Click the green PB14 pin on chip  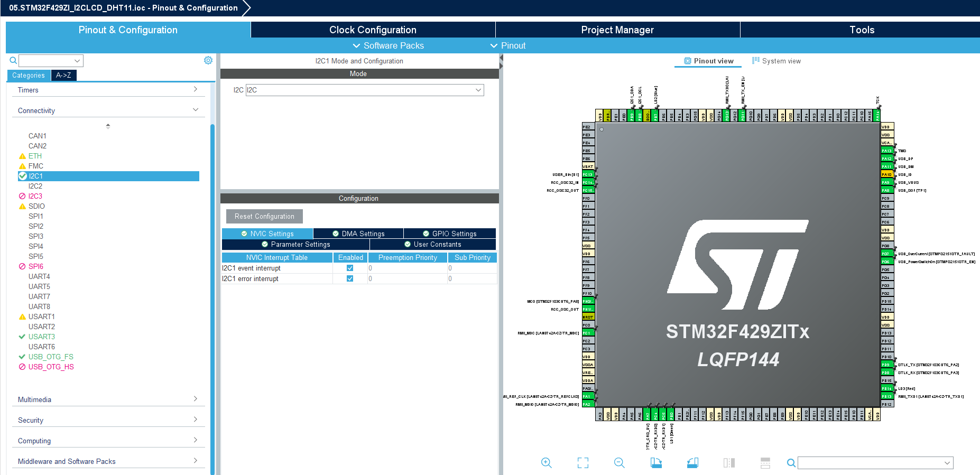(887, 388)
